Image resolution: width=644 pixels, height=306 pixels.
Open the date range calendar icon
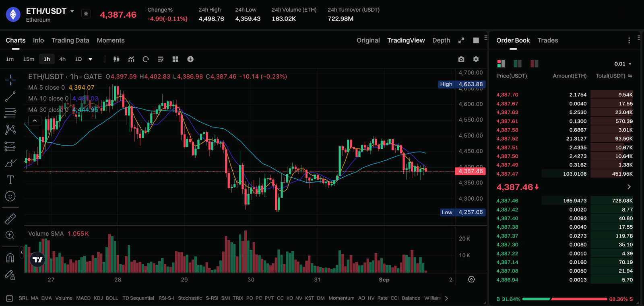point(10,298)
